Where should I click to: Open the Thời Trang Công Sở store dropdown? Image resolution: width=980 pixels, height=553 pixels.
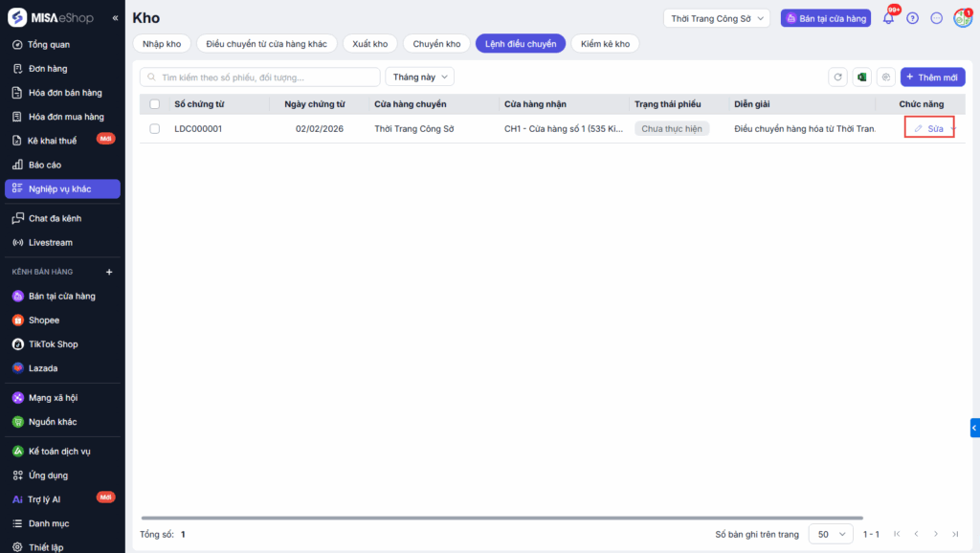pos(717,18)
